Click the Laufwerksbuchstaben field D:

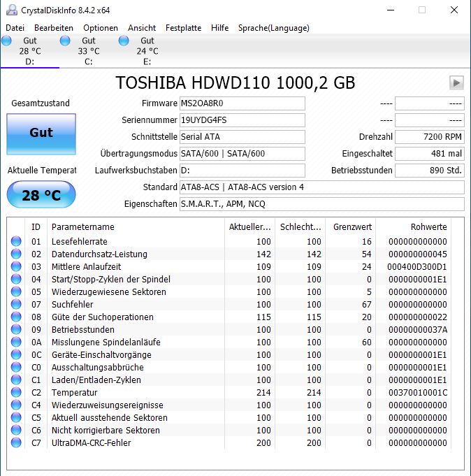click(242, 171)
